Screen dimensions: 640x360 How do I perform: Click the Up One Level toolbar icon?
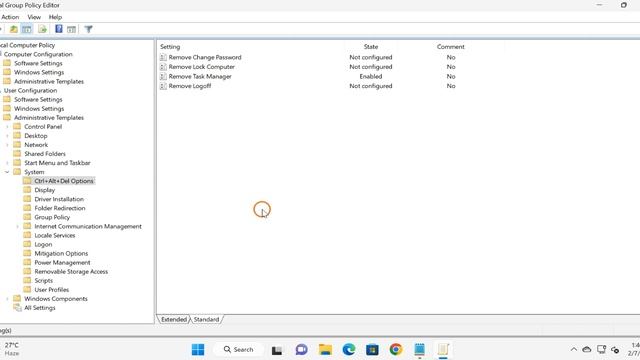coord(13,29)
